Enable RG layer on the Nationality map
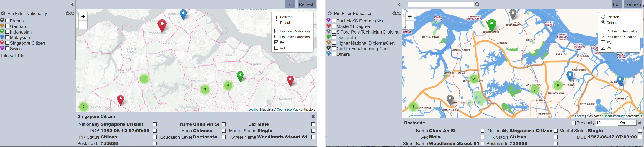 coord(276,48)
